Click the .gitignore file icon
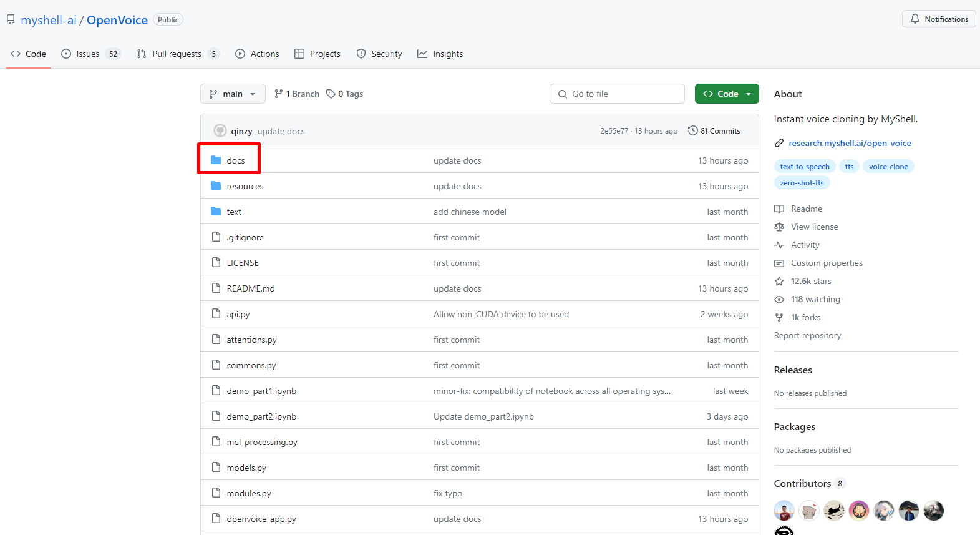This screenshot has width=980, height=535. pos(216,237)
